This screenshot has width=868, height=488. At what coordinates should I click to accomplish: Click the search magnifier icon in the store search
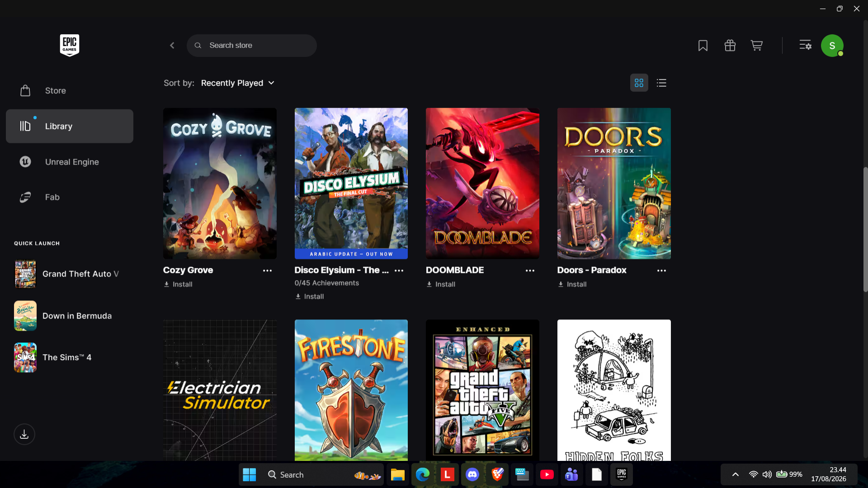(198, 46)
